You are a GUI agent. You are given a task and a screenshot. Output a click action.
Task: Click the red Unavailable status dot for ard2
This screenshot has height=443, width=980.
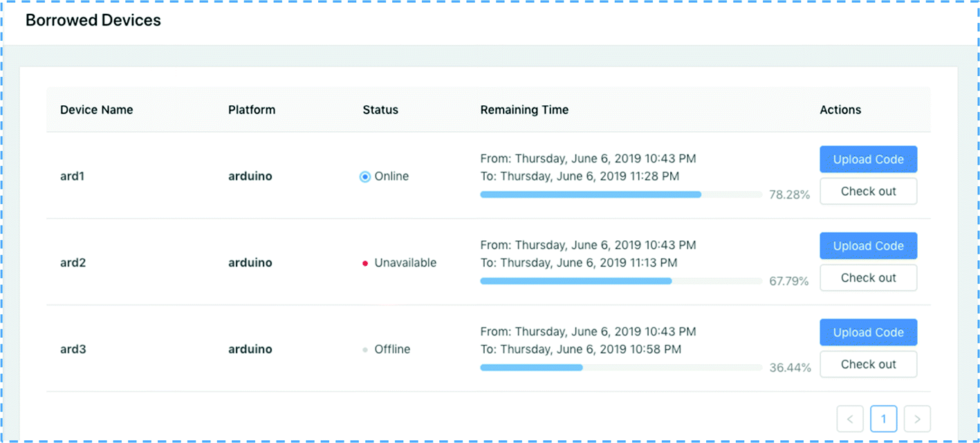point(365,263)
